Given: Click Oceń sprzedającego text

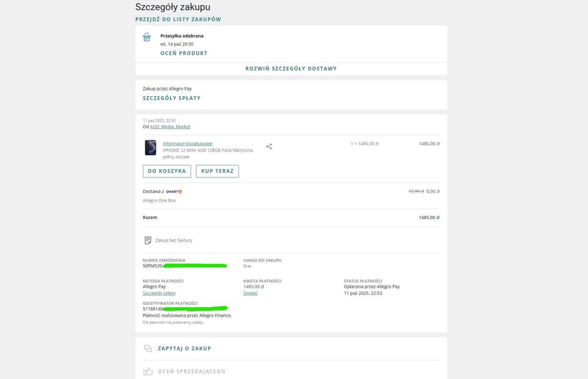Looking at the screenshot, I should pyautogui.click(x=192, y=371).
